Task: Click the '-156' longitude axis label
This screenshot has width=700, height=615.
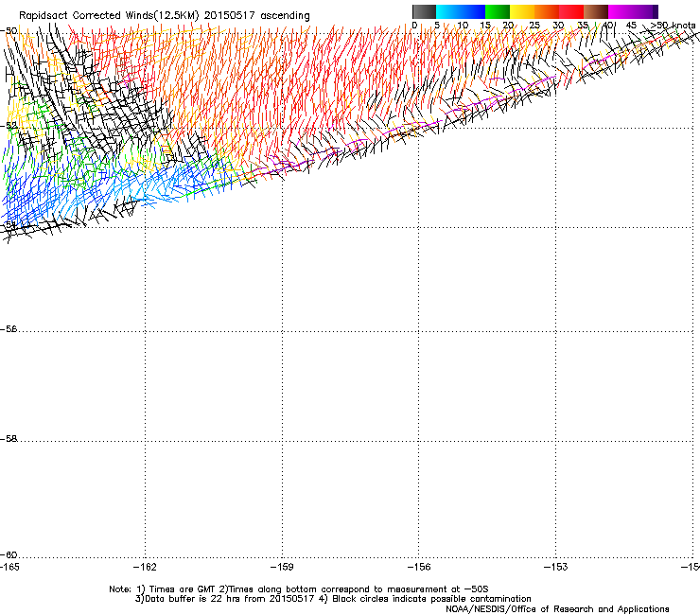Action: pos(419,567)
